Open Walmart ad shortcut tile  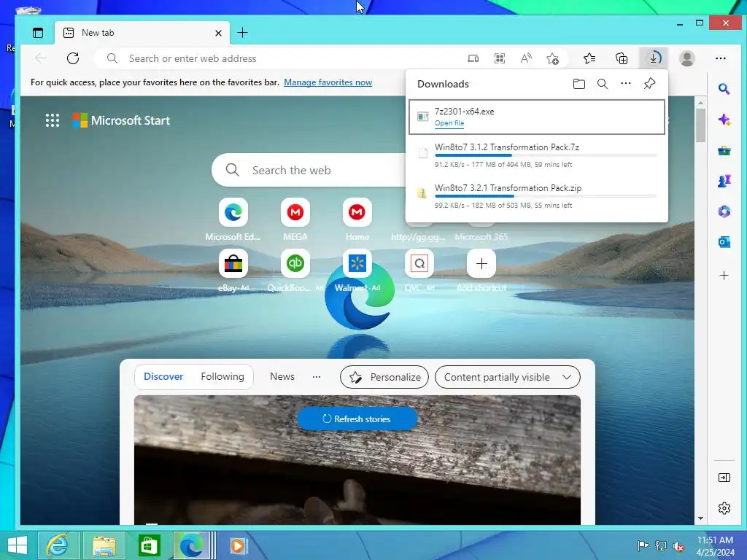click(357, 263)
